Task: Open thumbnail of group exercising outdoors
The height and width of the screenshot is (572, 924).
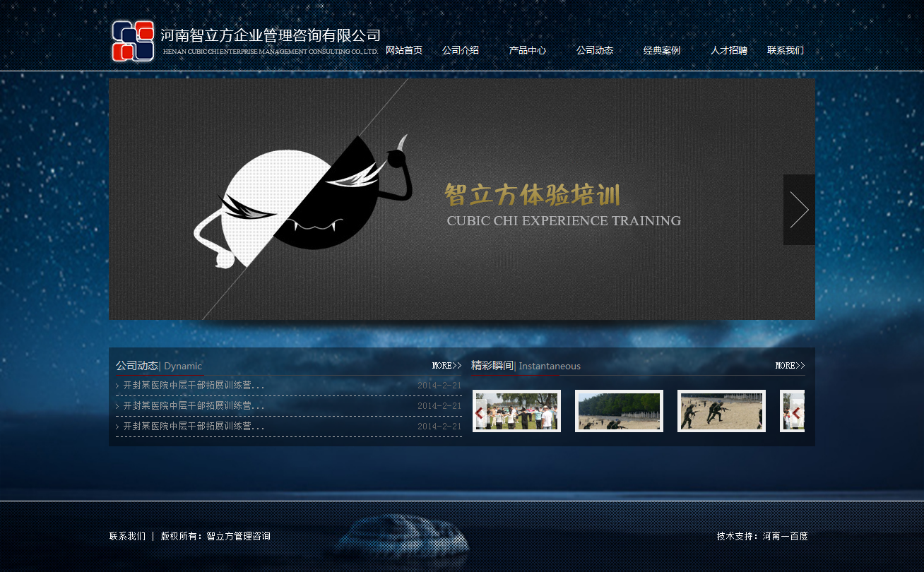Action: coord(516,411)
